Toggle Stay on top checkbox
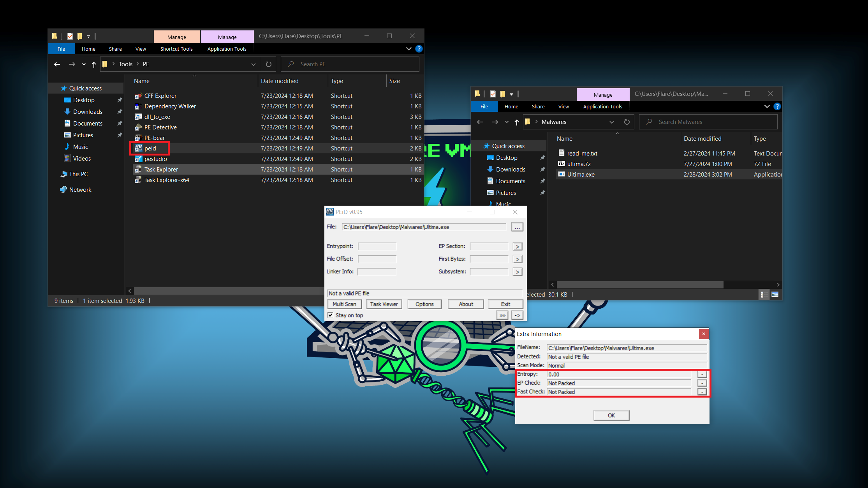Image resolution: width=868 pixels, height=488 pixels. (330, 315)
